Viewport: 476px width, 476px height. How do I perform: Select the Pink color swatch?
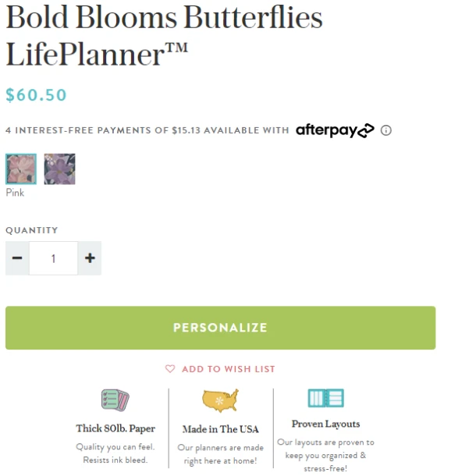pos(21,169)
